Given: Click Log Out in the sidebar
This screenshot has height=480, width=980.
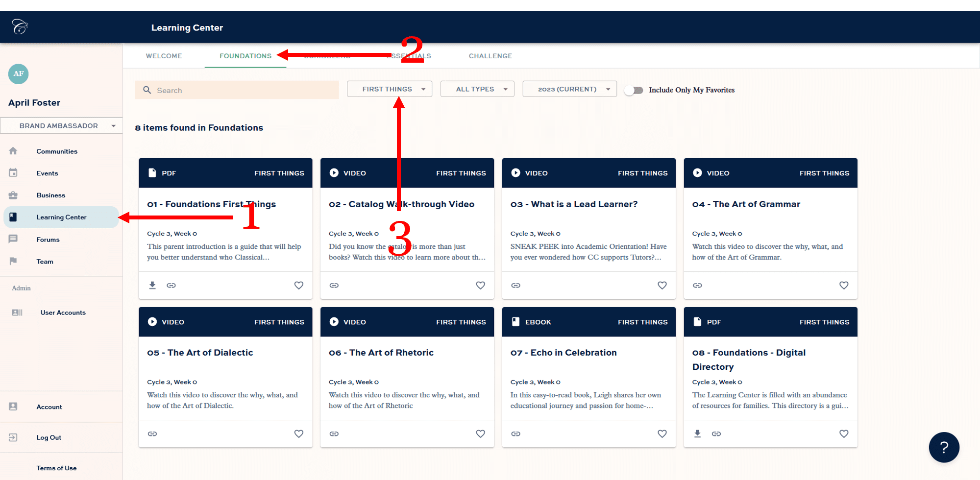Looking at the screenshot, I should (49, 437).
